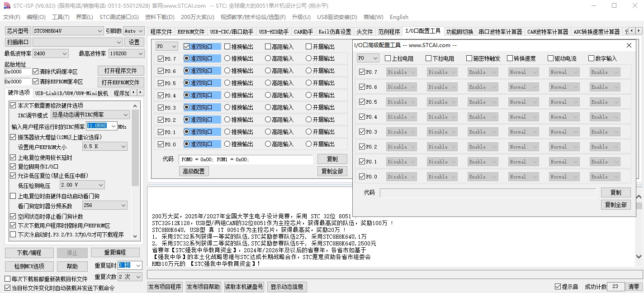Switch to the 硬件选项 tab

click(19, 92)
